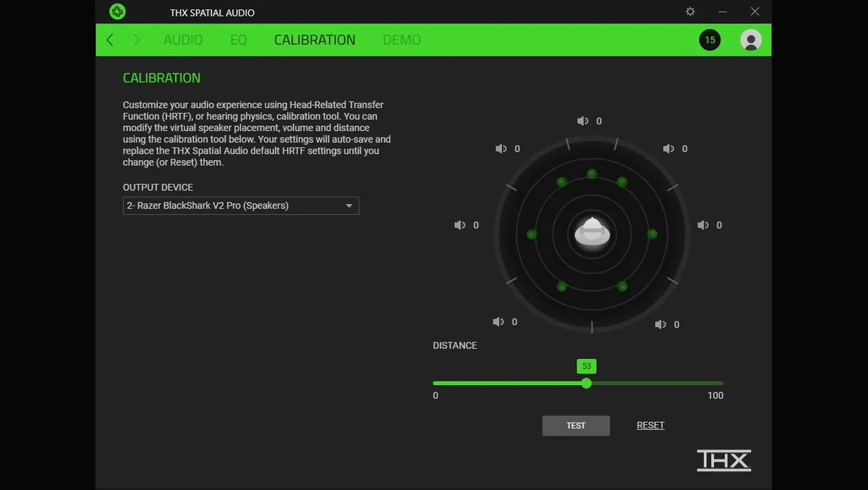Open settings via the gear icon
868x490 pixels.
[690, 12]
